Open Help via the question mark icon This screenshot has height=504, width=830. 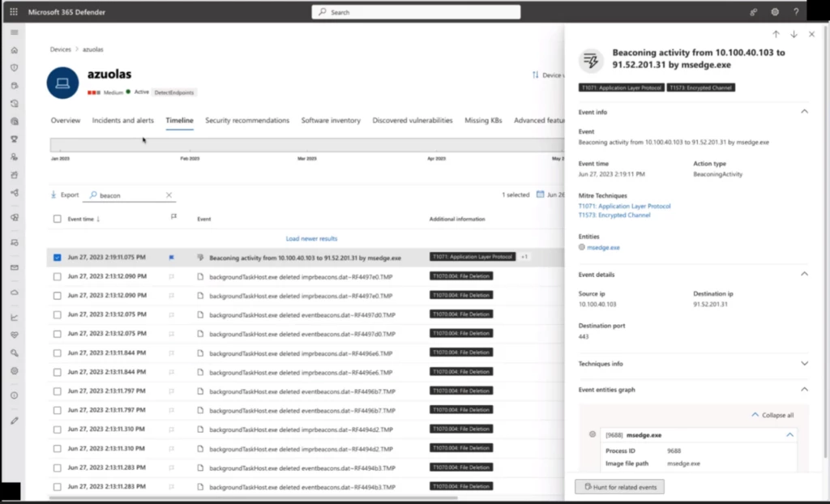click(795, 11)
